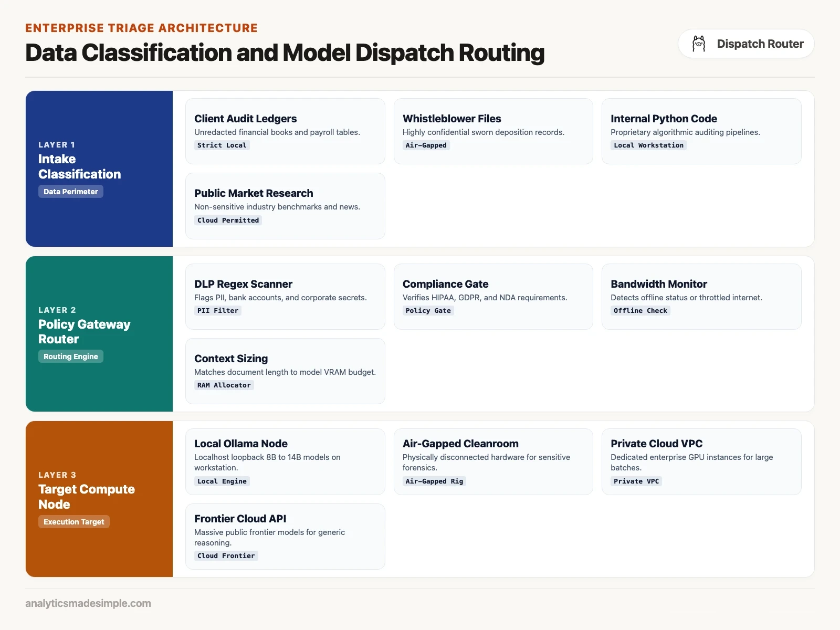Click the Intake Classification layer title
Screen dimensions: 840x630
coord(79,166)
